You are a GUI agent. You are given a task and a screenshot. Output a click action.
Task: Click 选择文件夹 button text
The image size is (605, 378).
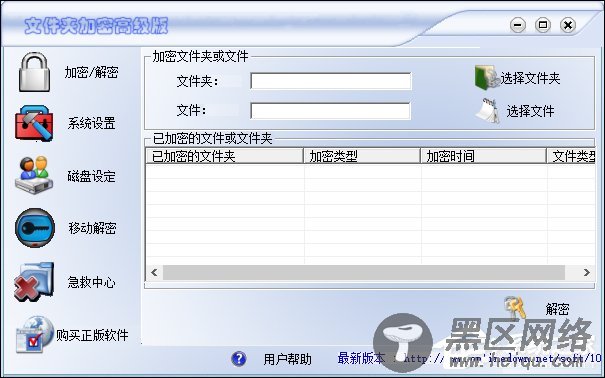530,78
